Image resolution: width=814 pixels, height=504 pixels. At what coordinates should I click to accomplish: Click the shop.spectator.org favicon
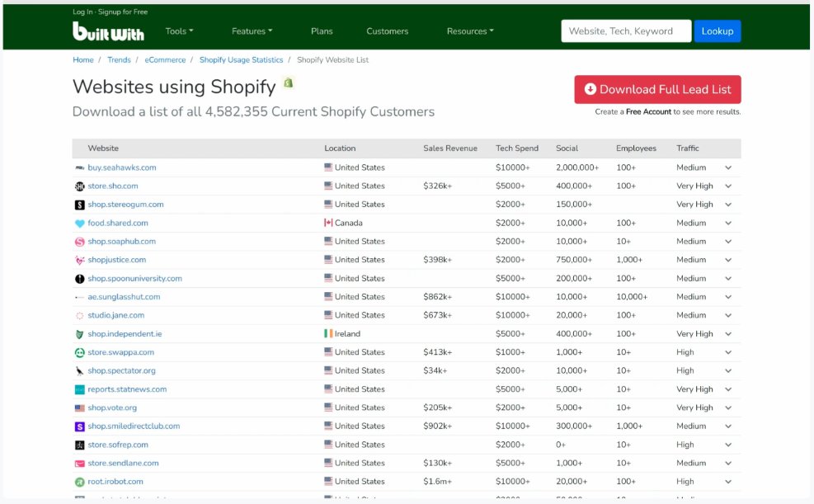pyautogui.click(x=79, y=371)
